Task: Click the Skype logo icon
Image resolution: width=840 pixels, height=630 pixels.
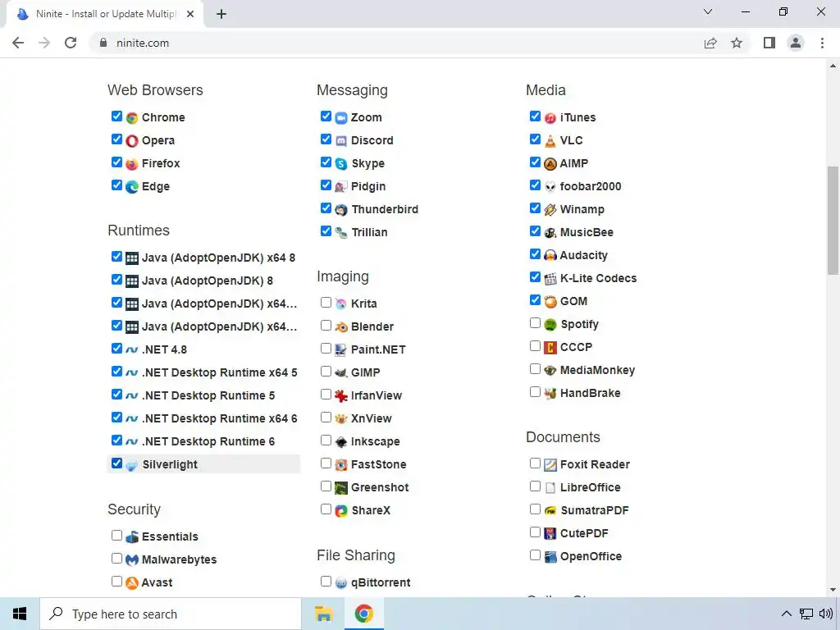Action: point(341,164)
